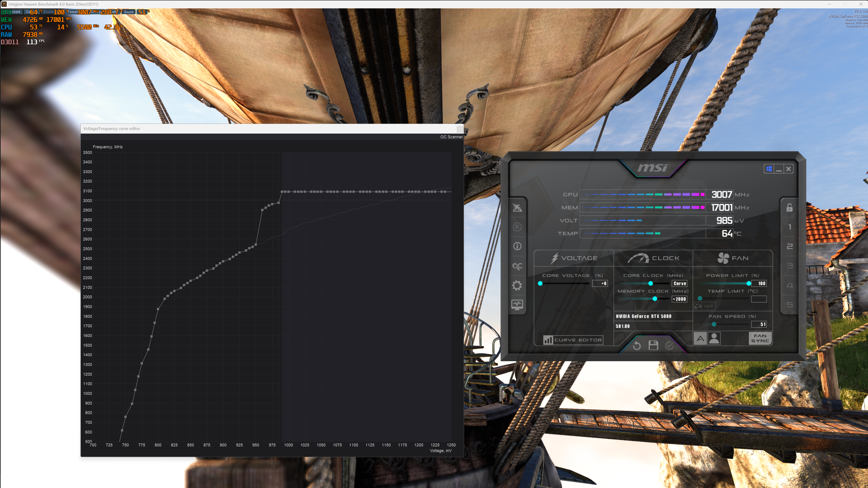The width and height of the screenshot is (868, 488).
Task: Minimize the Unigine Heaven Benchmark window
Action: pos(829,4)
